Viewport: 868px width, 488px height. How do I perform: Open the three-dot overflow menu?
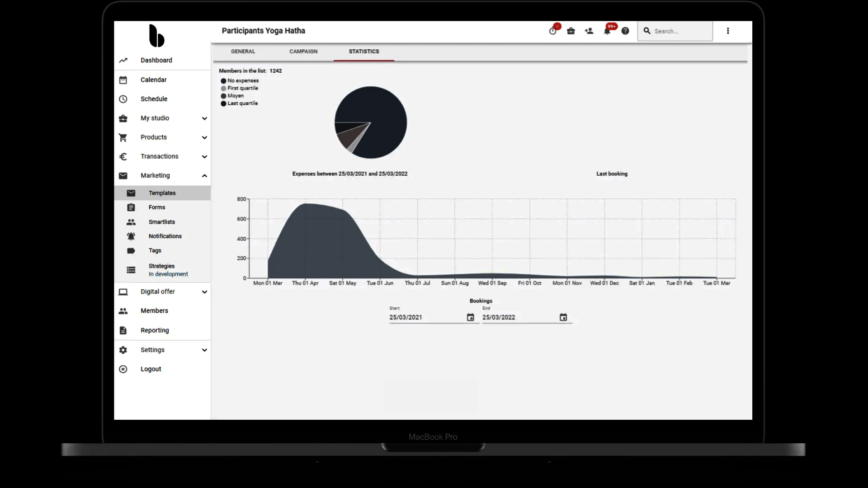728,31
